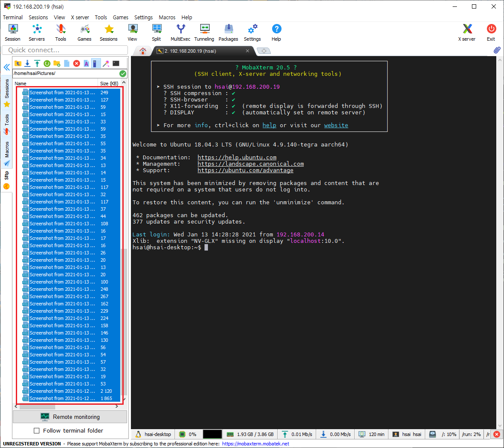Viewport: 504px width, 448px height.
Task: Open https://help.ubuntu.com link
Action: (x=237, y=157)
